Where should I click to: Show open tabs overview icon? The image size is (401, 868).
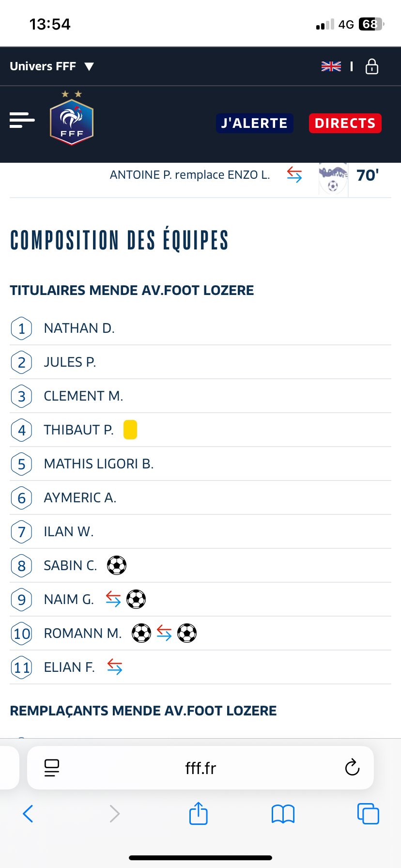(x=368, y=814)
